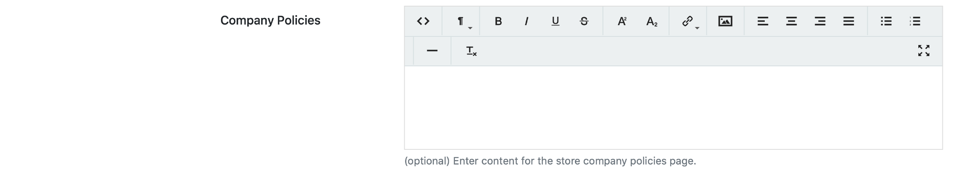Center align the text
This screenshot has width=980, height=169.
[791, 21]
